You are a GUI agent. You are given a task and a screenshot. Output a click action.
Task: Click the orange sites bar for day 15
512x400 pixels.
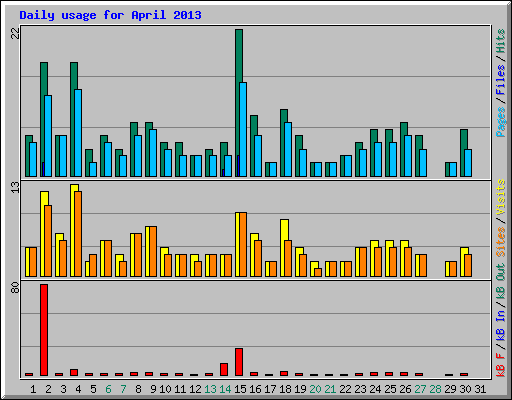243,244
